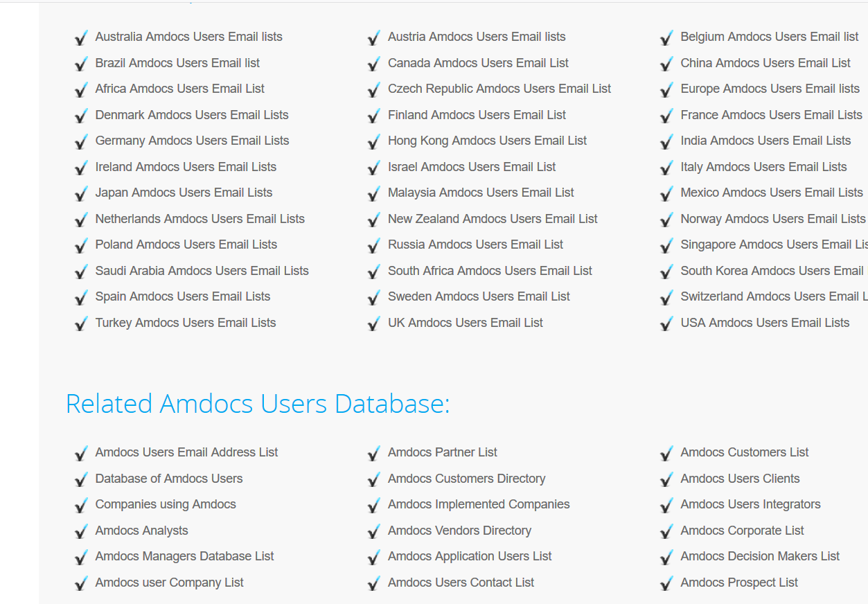The width and height of the screenshot is (868, 604).
Task: Click 'China Amdocs Users Email List'
Action: click(x=765, y=63)
